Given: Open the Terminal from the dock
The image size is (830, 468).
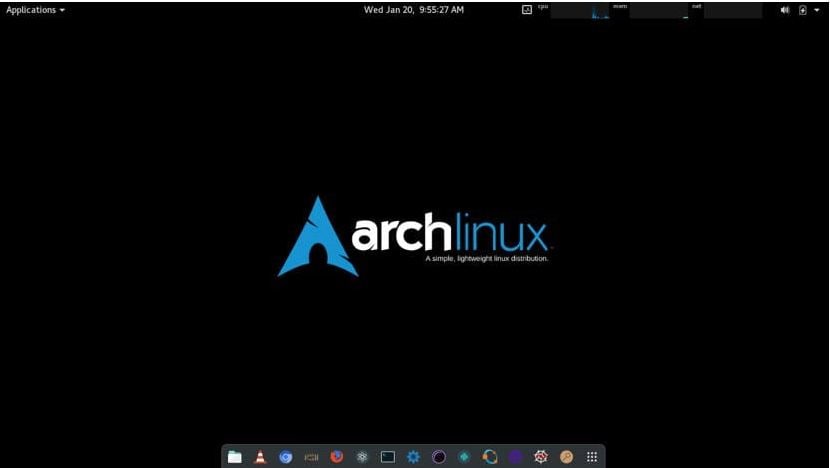Looking at the screenshot, I should 387,456.
